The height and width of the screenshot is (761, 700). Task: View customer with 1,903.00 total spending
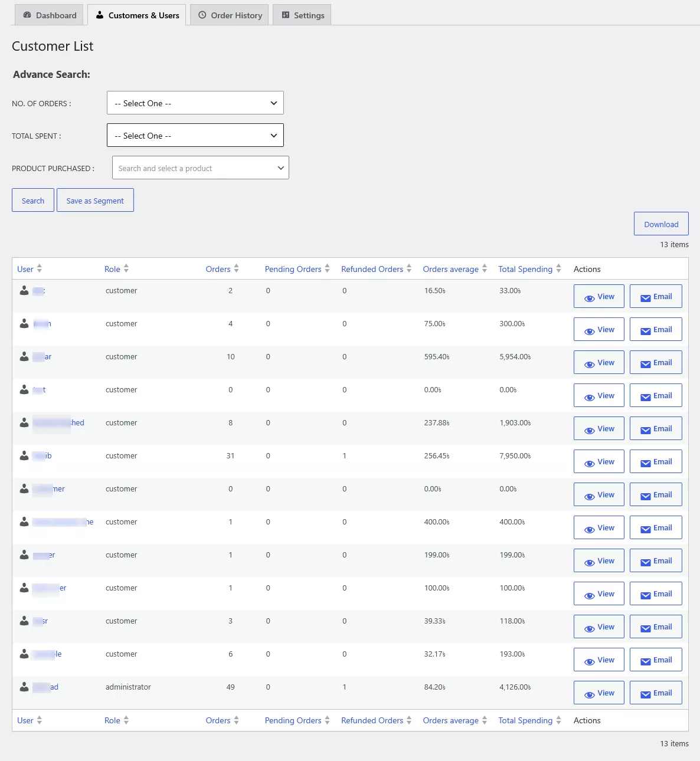[598, 428]
